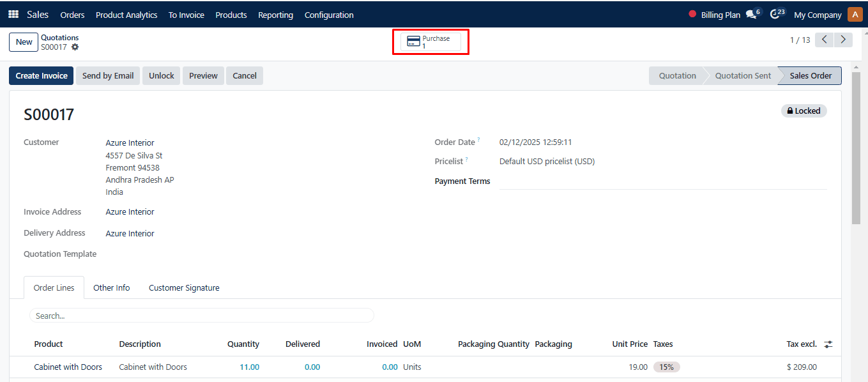Open optional columns settings icon in order lines
This screenshot has width=868, height=382.
click(828, 344)
